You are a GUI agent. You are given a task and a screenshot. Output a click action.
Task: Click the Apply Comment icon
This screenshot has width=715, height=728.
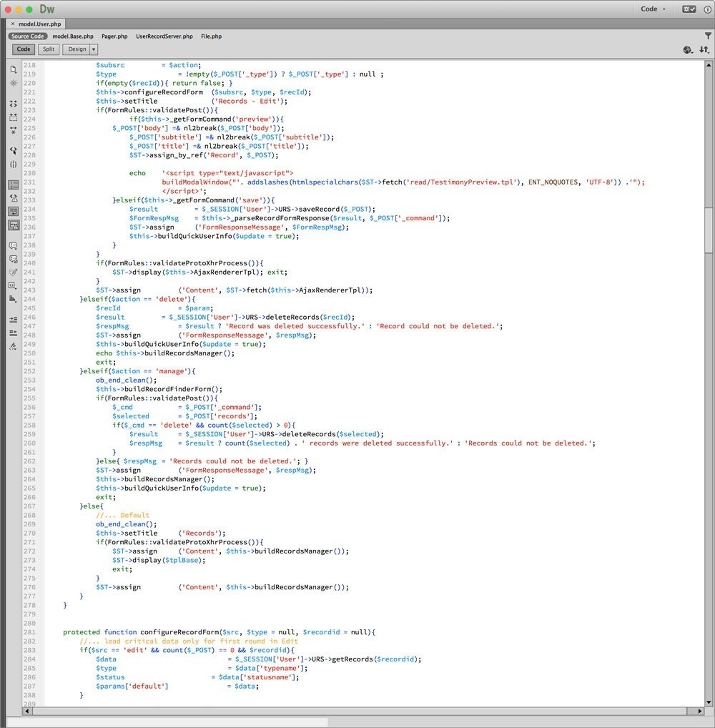[x=13, y=245]
